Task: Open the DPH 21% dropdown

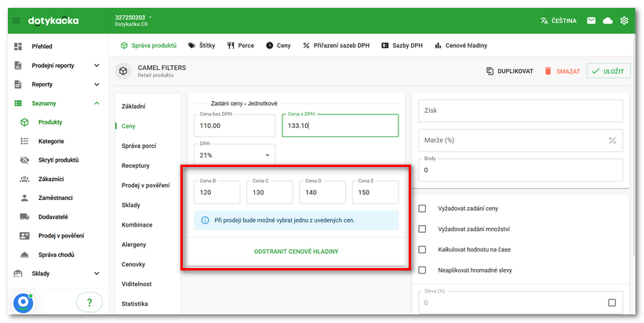Action: 235,154
